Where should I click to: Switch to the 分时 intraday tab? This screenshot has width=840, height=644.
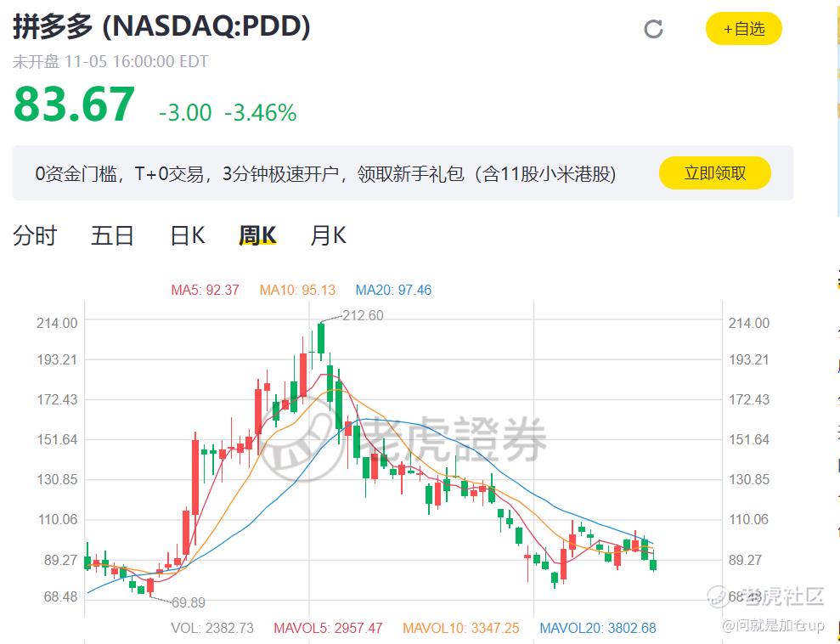click(x=35, y=235)
